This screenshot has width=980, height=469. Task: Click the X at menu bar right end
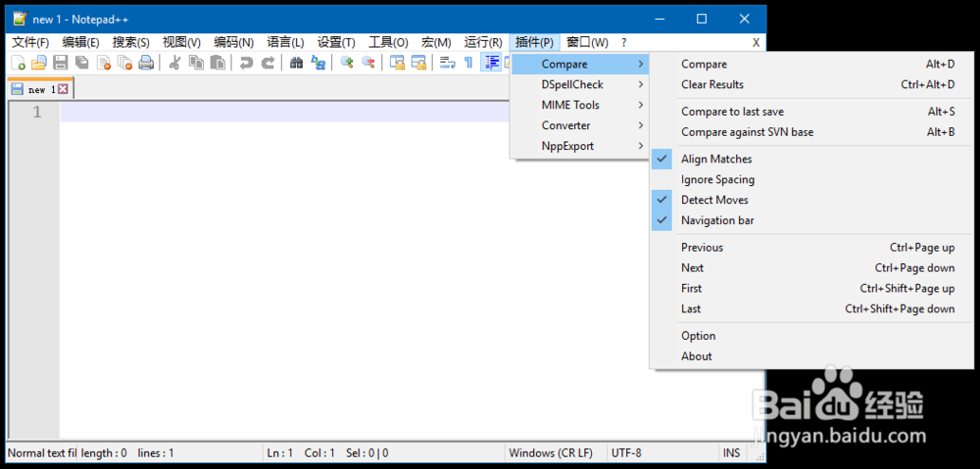(x=756, y=42)
